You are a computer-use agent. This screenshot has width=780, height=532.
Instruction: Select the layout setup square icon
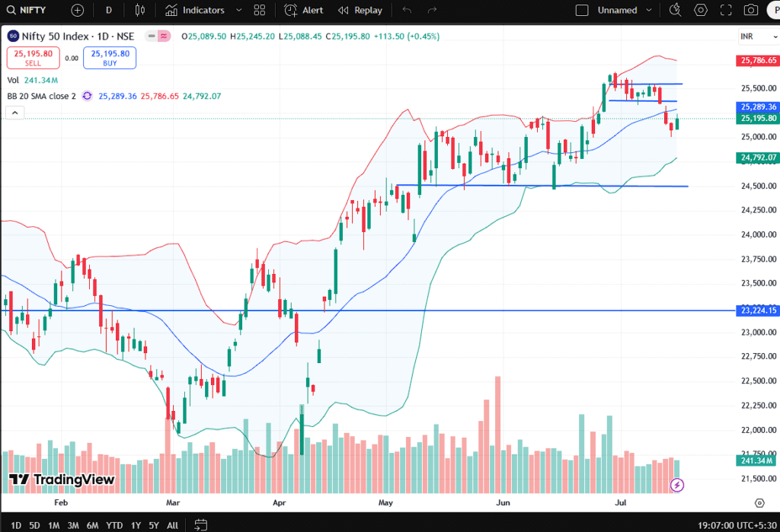[582, 10]
